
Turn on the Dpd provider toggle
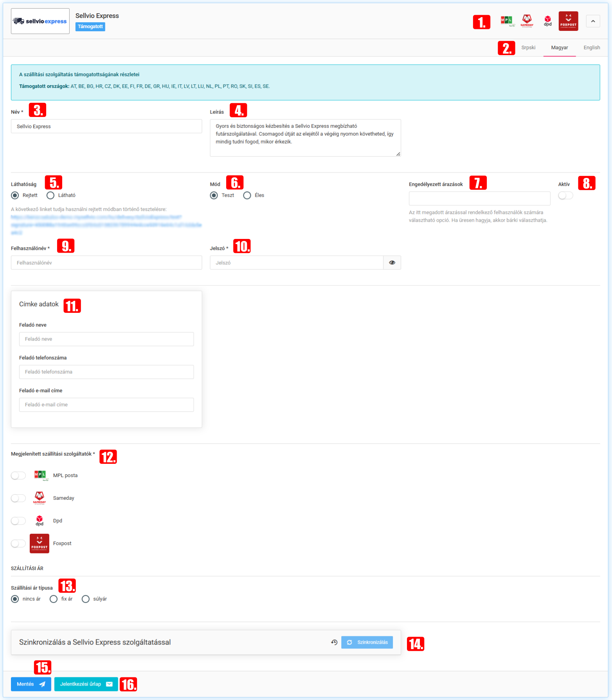point(18,521)
